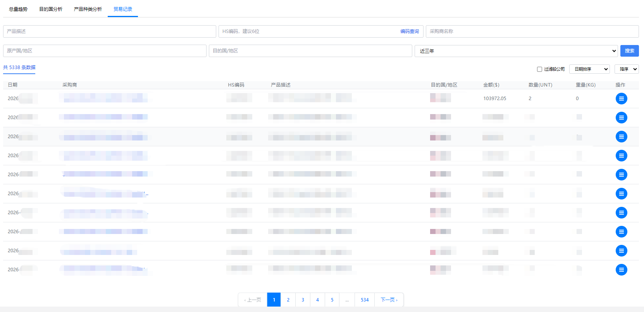The image size is (644, 312).
Task: Switch to the 产品种类分析 tab
Action: point(88,9)
